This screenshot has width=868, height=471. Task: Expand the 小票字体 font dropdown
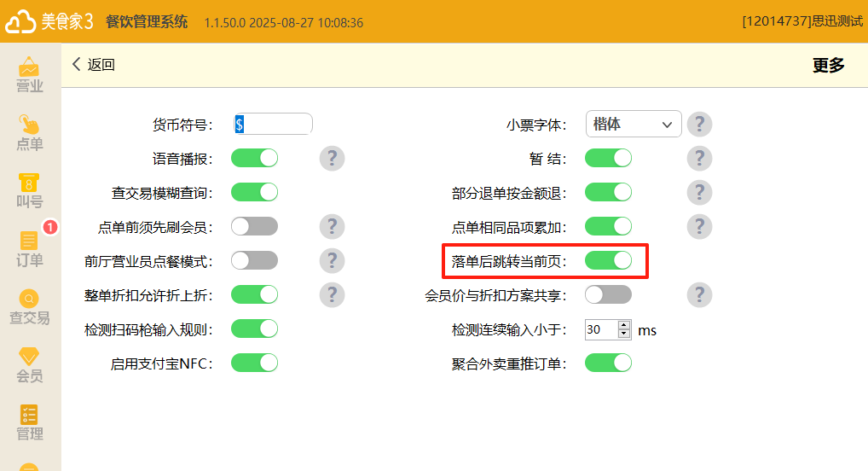634,124
